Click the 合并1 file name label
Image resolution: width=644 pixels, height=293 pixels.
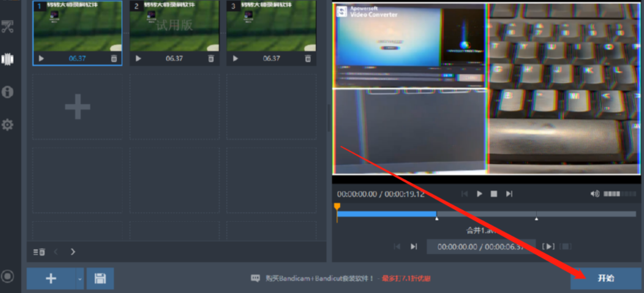481,230
